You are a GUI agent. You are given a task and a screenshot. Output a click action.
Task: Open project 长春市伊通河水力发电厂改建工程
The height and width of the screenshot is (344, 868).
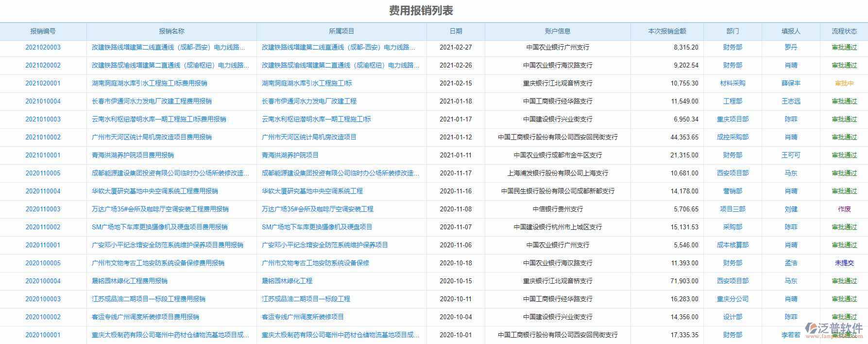(x=309, y=101)
